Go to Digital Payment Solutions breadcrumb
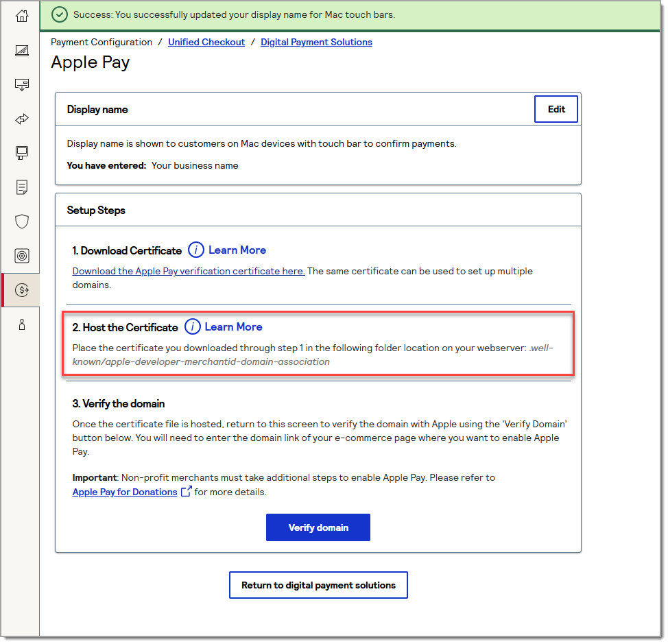Image resolution: width=668 pixels, height=644 pixels. (x=316, y=43)
